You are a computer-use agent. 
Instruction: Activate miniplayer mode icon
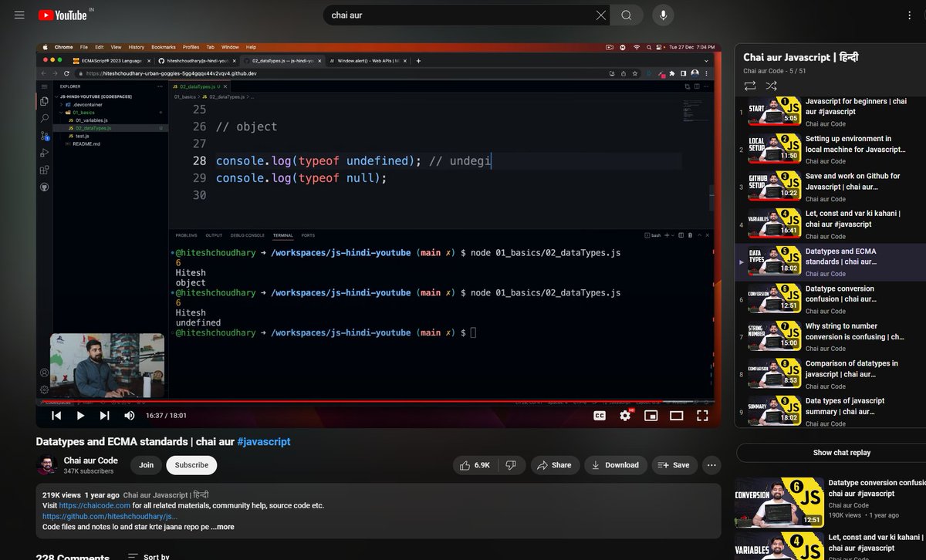(651, 415)
